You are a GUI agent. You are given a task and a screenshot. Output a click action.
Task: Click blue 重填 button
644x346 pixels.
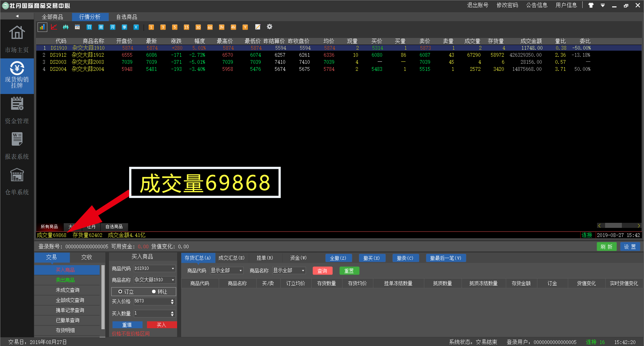click(x=127, y=325)
